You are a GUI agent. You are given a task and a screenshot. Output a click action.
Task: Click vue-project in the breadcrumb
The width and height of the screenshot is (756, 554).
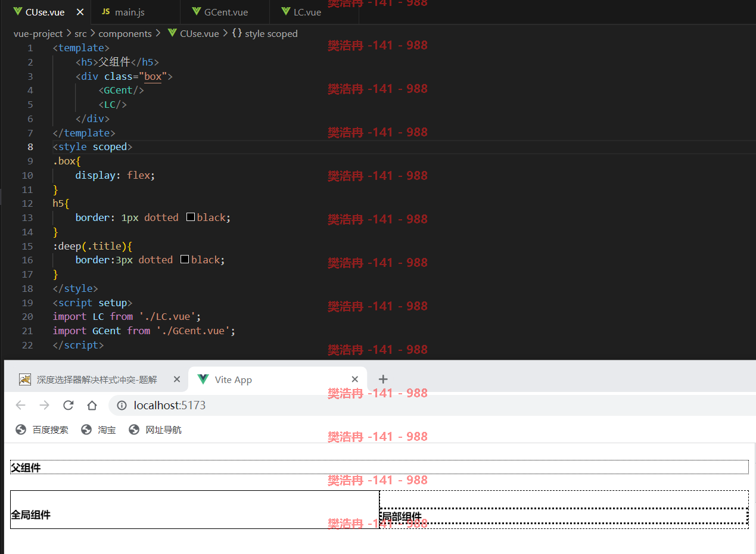point(38,34)
